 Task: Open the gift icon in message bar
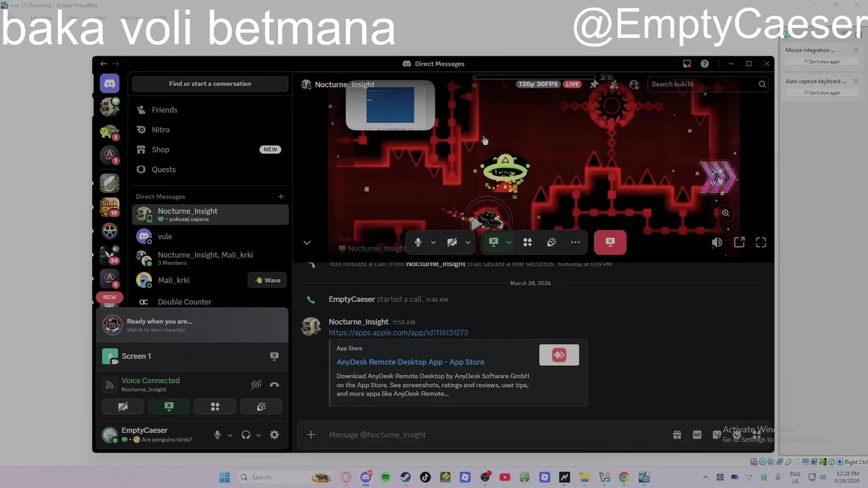pos(677,434)
